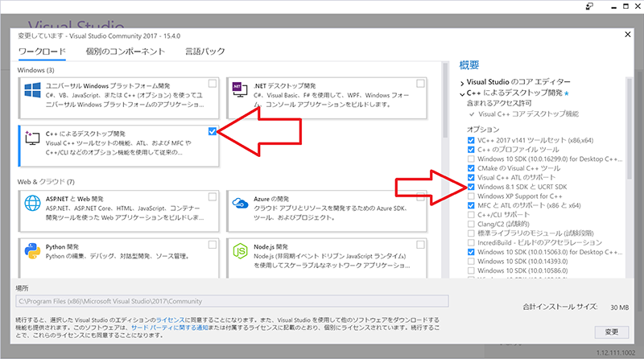Close the modify dialog with the X
Screen dimensions: 644x359
tap(628, 35)
